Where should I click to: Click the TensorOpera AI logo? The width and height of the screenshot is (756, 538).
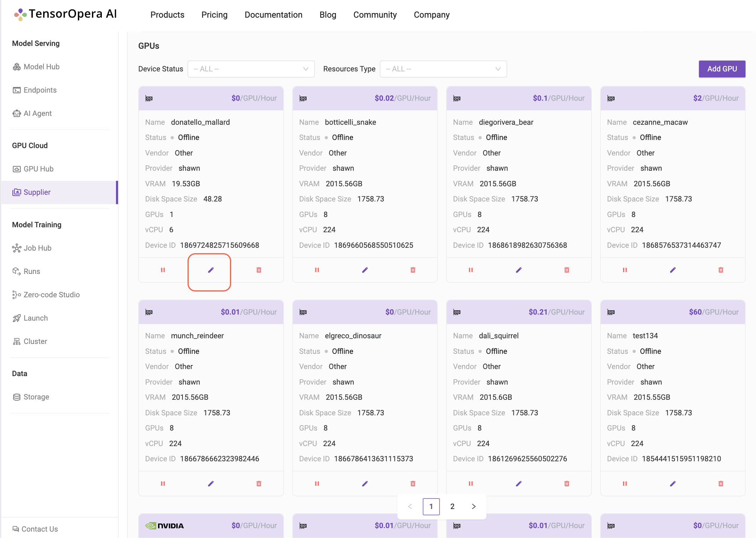click(x=65, y=14)
